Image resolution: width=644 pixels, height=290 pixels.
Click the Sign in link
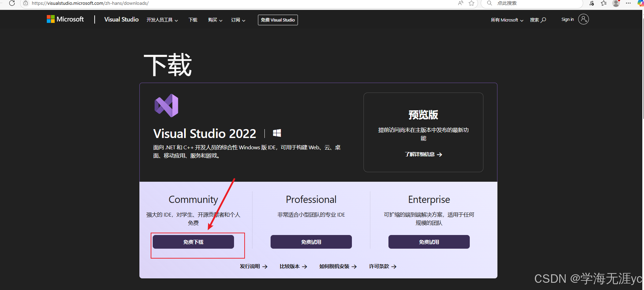(567, 19)
